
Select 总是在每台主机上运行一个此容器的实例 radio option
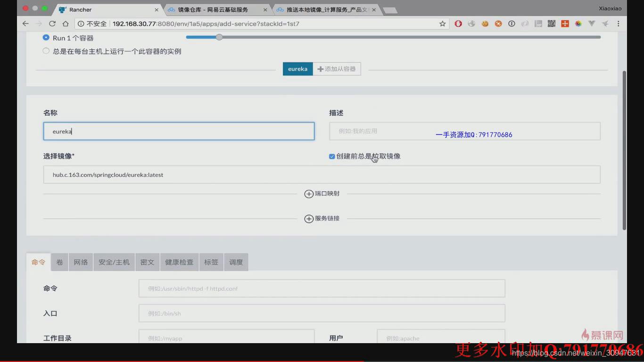point(46,51)
